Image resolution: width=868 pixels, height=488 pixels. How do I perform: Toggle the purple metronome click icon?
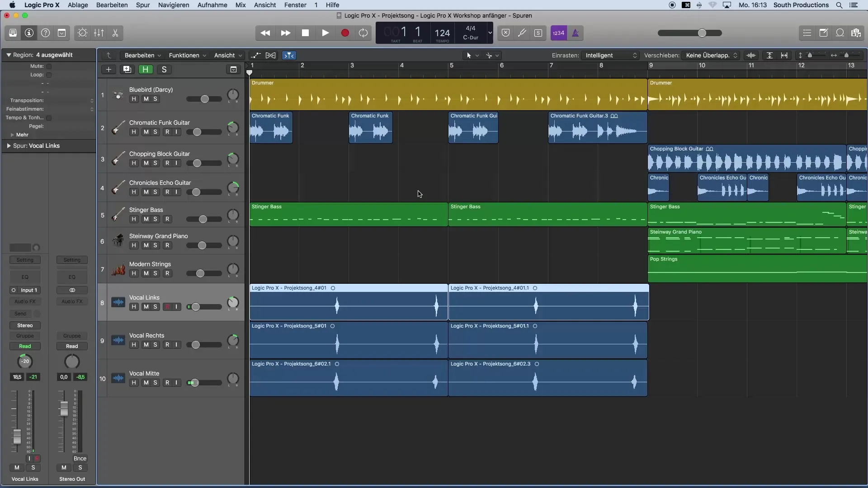(x=576, y=33)
